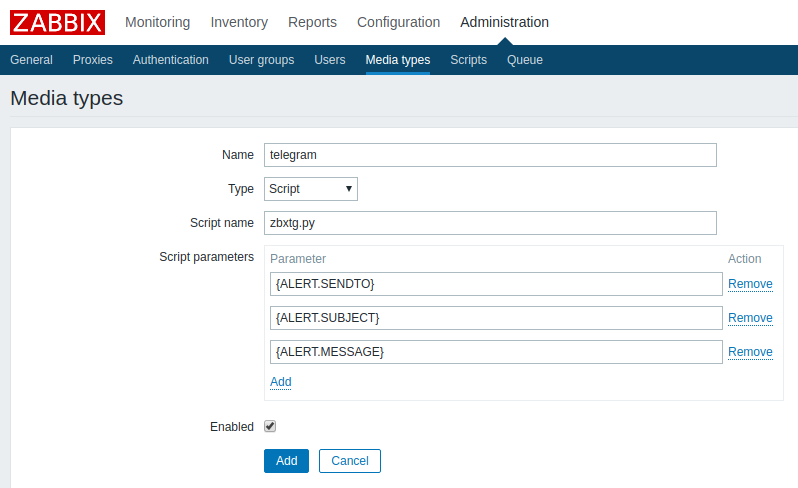Click the Type label

point(241,189)
